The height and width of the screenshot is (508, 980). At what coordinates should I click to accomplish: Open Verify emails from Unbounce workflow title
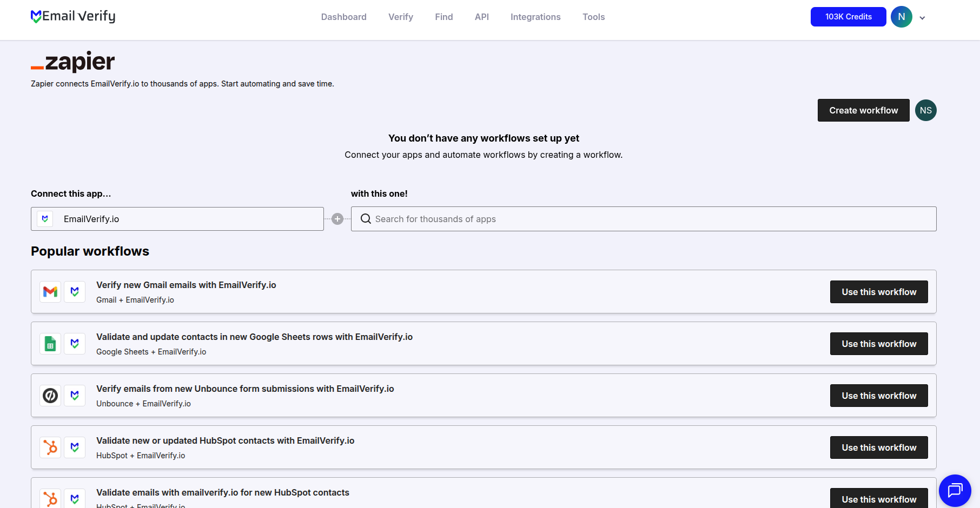point(245,389)
